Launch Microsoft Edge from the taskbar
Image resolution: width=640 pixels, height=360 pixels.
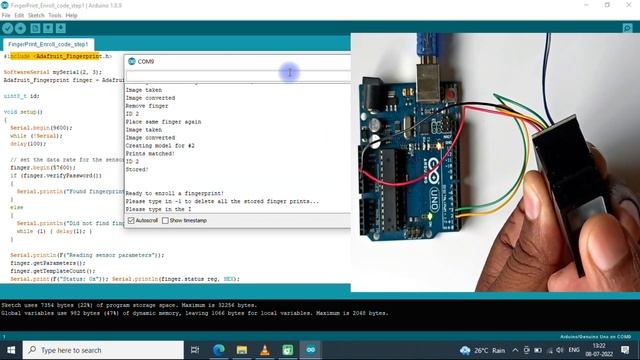(x=219, y=350)
